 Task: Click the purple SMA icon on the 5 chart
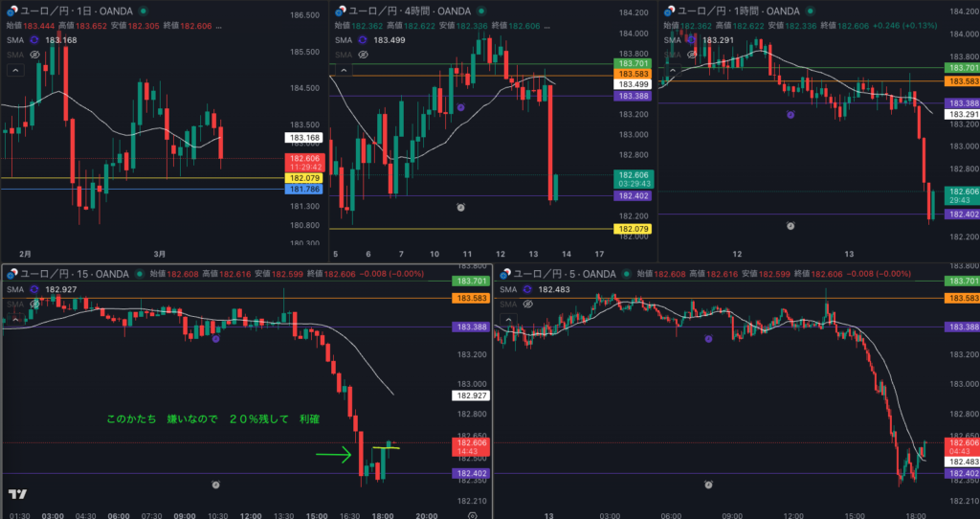[x=527, y=289]
